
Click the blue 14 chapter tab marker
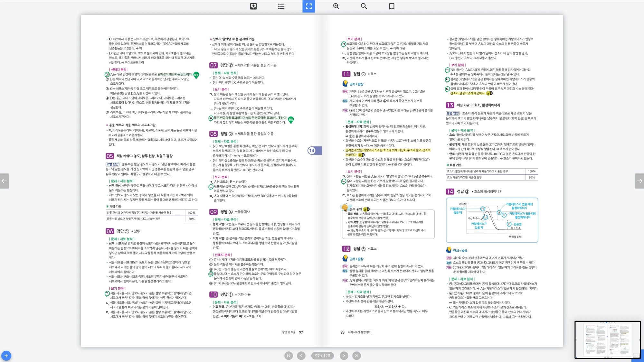[x=314, y=150]
